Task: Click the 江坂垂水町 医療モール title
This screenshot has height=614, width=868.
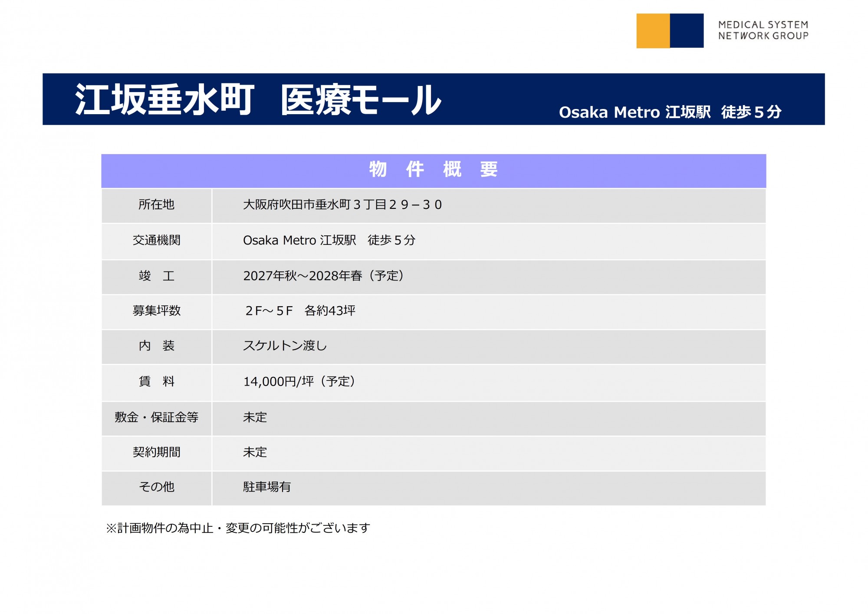Action: (258, 100)
